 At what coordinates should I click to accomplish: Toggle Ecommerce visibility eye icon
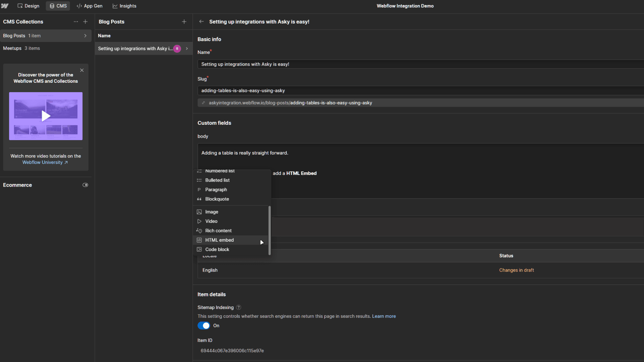click(85, 185)
